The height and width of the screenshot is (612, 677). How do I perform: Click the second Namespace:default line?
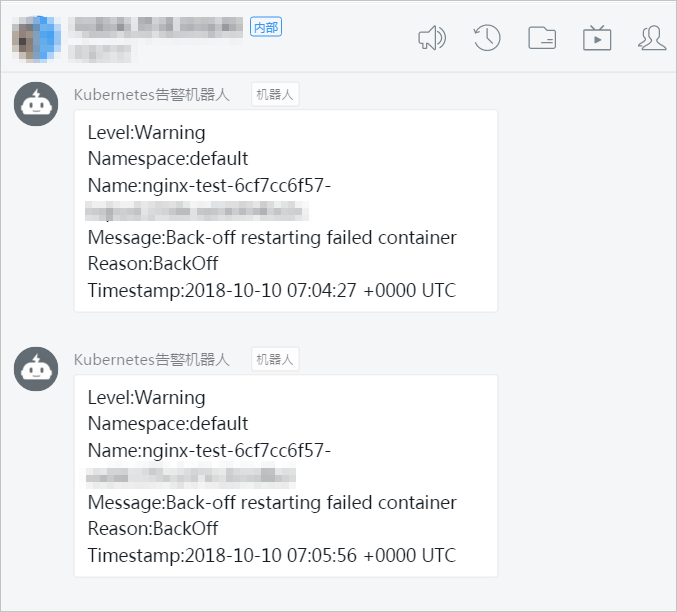pos(168,424)
